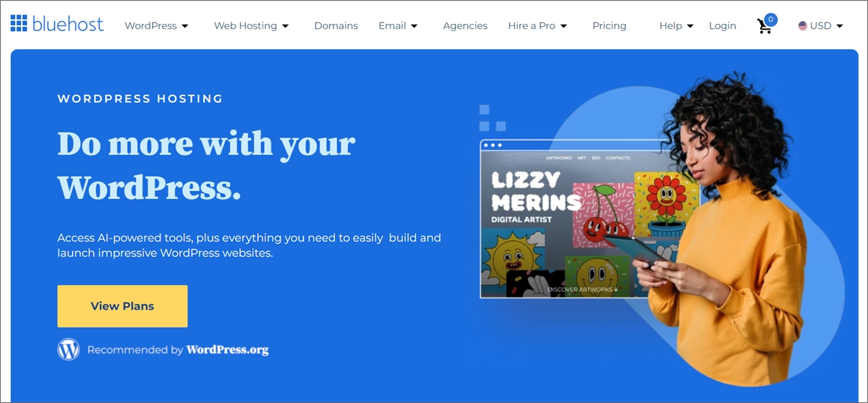Viewport: 868px width, 403px height.
Task: Click the WordPress circle logo icon
Action: (x=68, y=349)
